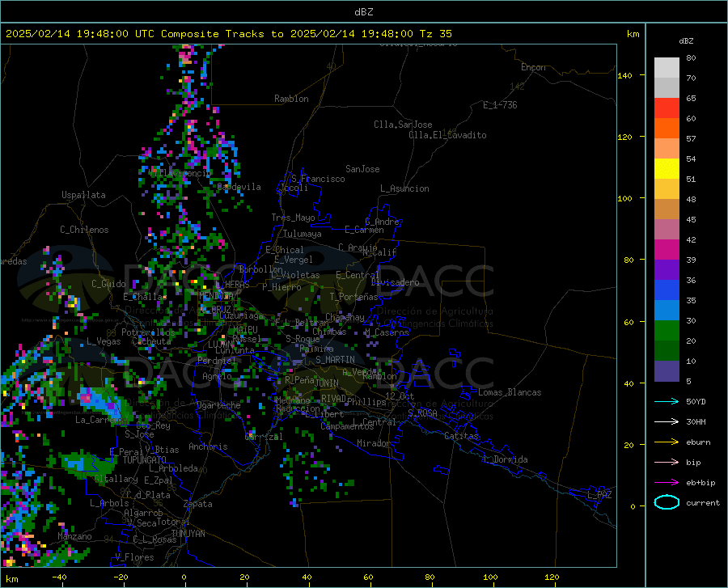Select the light gray 70–80 dBZ swatch
The width and height of the screenshot is (728, 588).
point(667,67)
